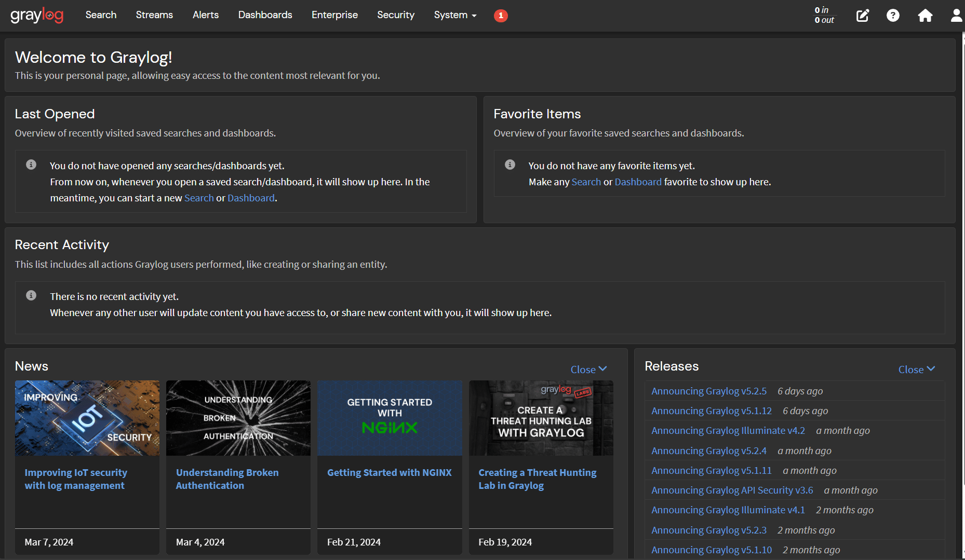Image resolution: width=965 pixels, height=560 pixels.
Task: Click the Last Opened heading
Action: 55,114
